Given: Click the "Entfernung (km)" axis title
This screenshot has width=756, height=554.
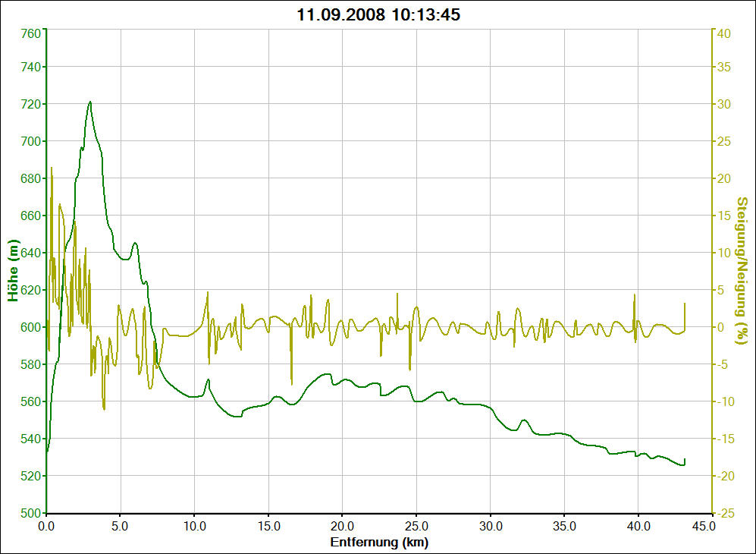Looking at the screenshot, I should (x=378, y=543).
